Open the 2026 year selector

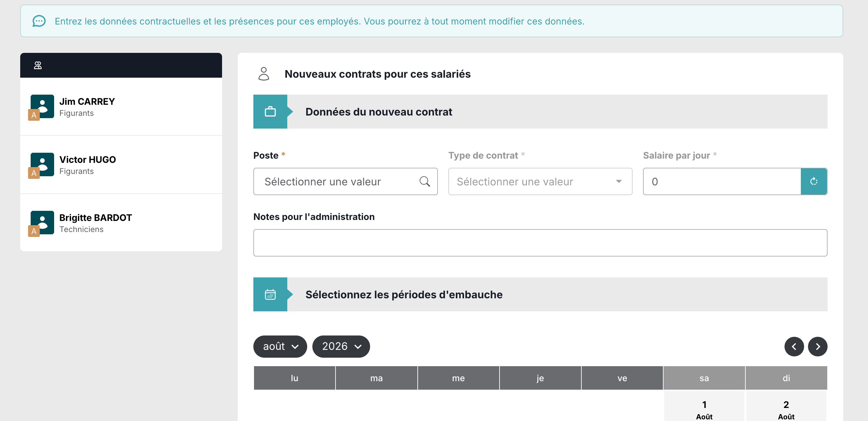[x=341, y=347]
